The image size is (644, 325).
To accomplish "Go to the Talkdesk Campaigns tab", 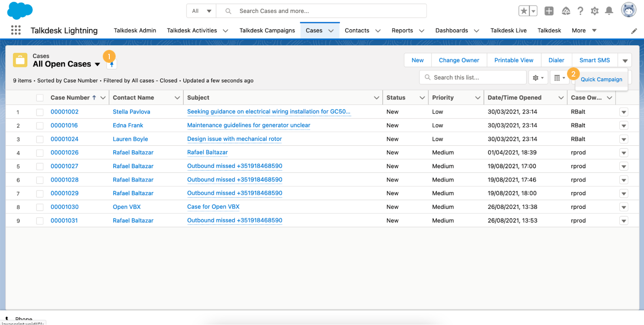I will click(267, 31).
